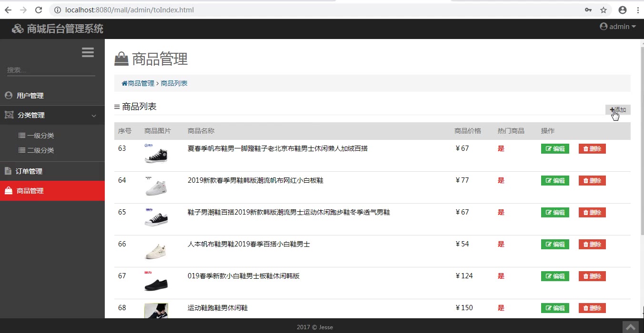
Task: Reload the page with refresh icon
Action: click(x=39, y=10)
